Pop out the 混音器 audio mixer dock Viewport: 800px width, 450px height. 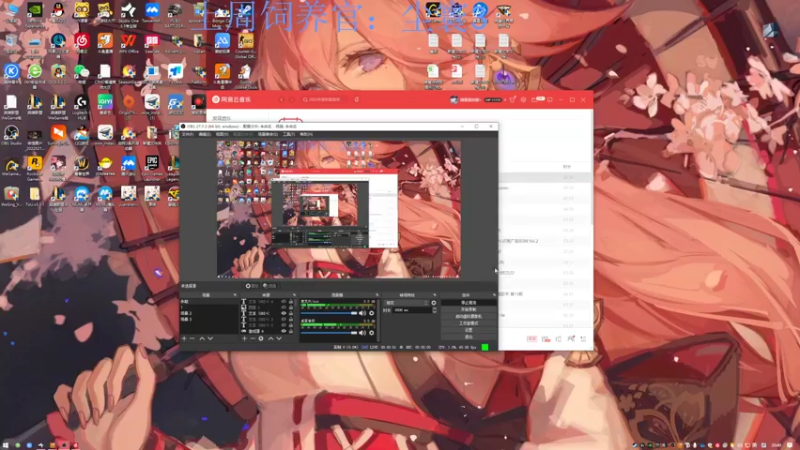[x=377, y=295]
